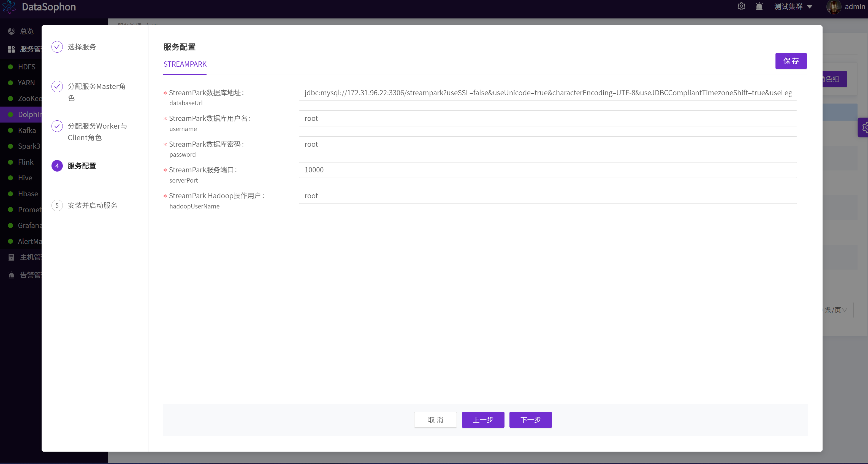The width and height of the screenshot is (868, 464).
Task: Open Hbase service in sidebar
Action: (x=28, y=194)
